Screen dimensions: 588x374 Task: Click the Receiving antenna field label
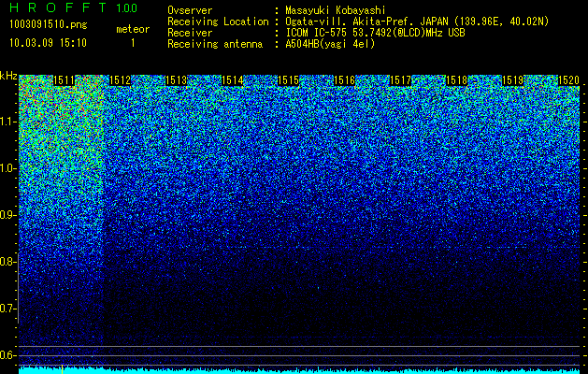click(x=215, y=44)
